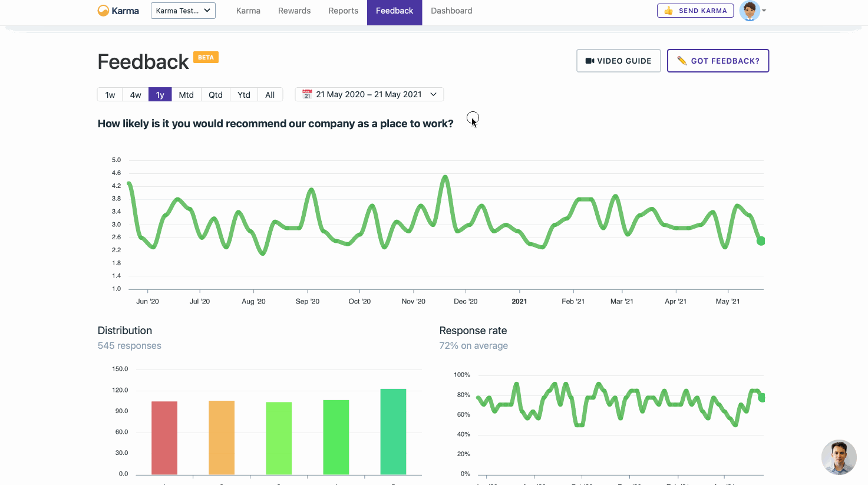Select the Ytd time range

click(244, 95)
